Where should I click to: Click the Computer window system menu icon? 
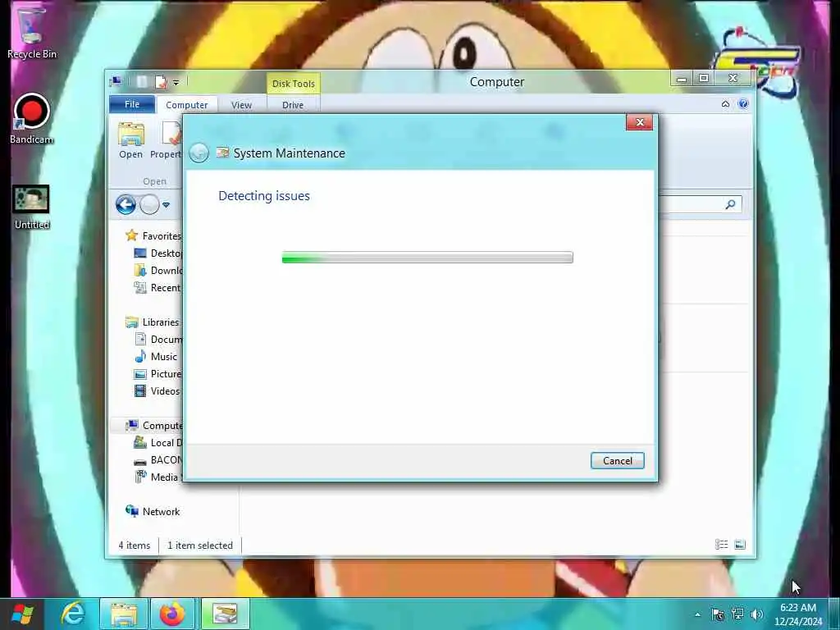point(115,81)
